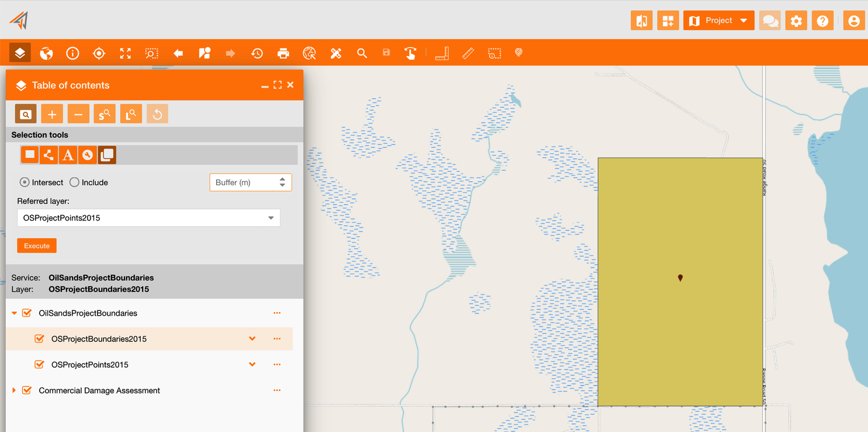Go to previous map extent arrow

pos(178,53)
